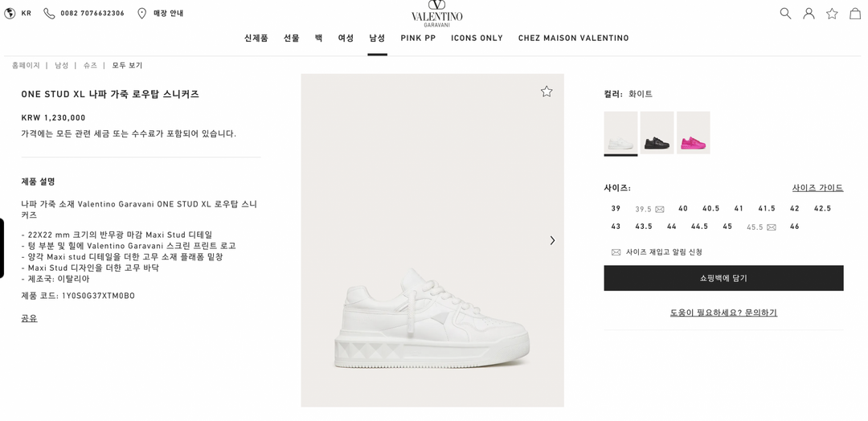Select shoe size 40.5
Screen dimensions: 868x421
pos(710,209)
